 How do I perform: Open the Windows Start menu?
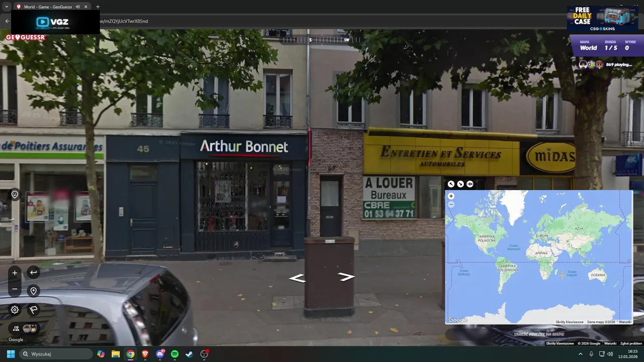click(x=11, y=354)
